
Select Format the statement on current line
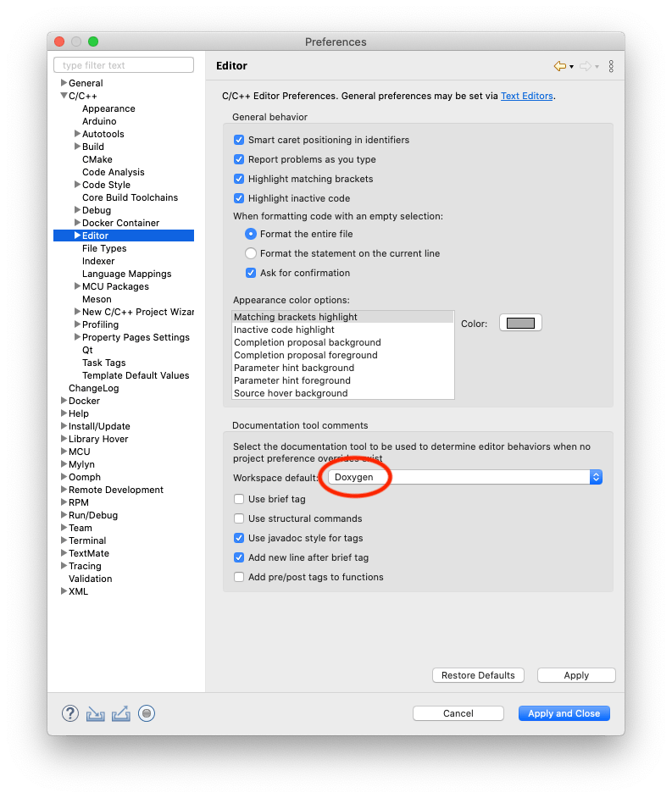point(251,253)
